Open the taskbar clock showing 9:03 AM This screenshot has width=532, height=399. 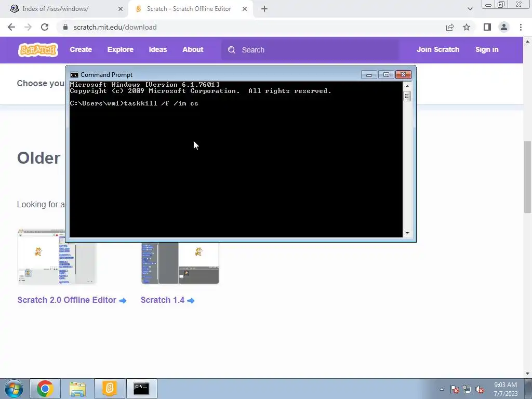[506, 389]
